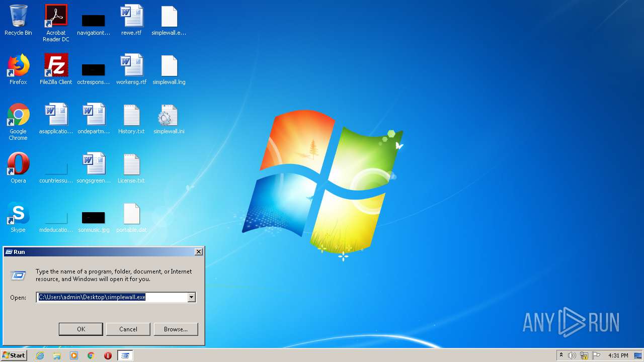Select the navigationt... image file icon
The image size is (644, 362).
(94, 23)
